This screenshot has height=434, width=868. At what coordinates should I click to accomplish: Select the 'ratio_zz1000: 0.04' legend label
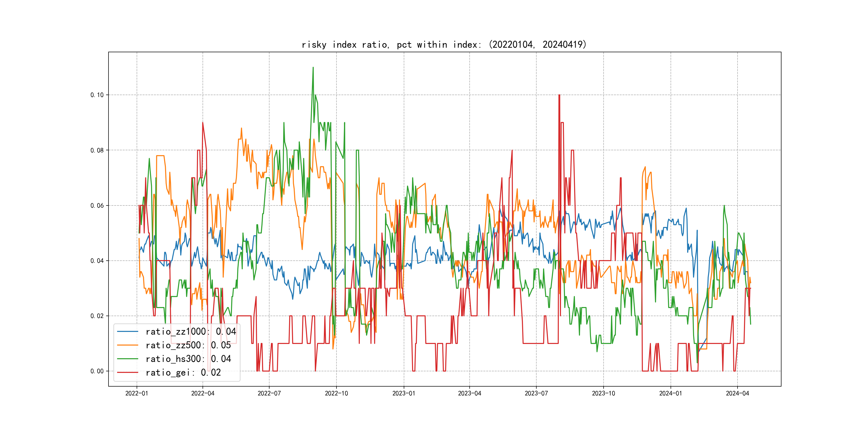coord(191,332)
